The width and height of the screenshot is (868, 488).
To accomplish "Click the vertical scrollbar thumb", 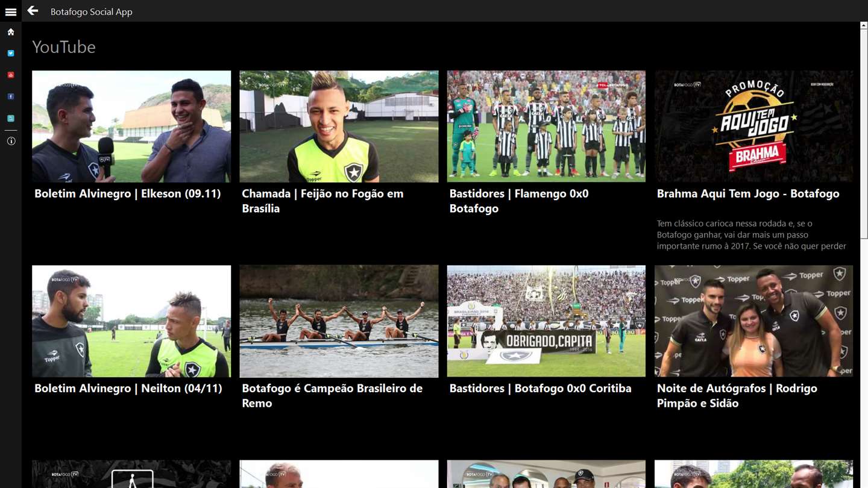I will coord(864,134).
